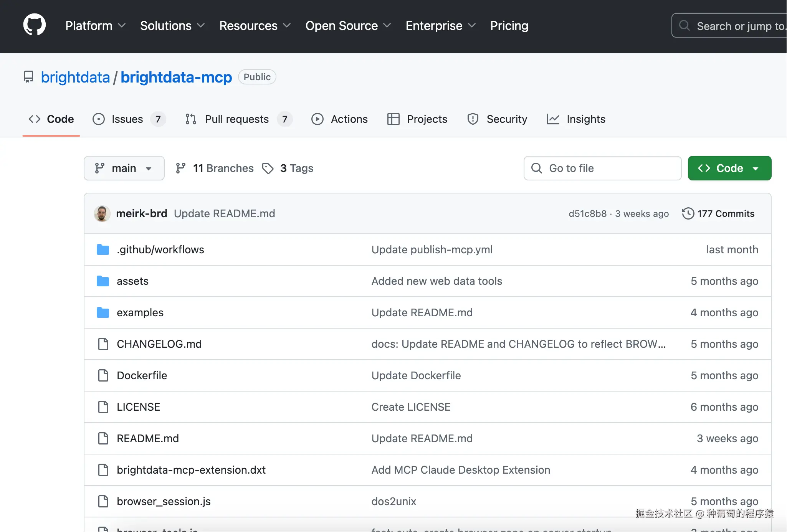This screenshot has width=787, height=532.
Task: Switch to the Issues tab
Action: point(127,119)
